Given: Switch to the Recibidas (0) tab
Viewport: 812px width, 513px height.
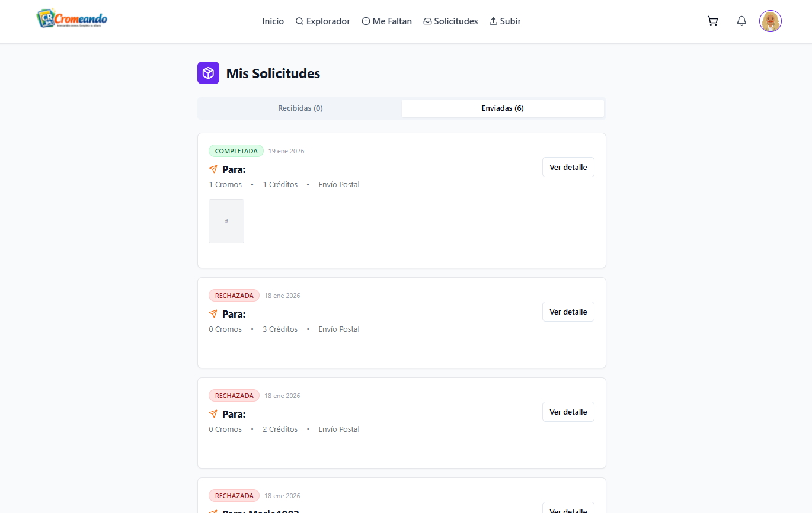Looking at the screenshot, I should (x=300, y=108).
